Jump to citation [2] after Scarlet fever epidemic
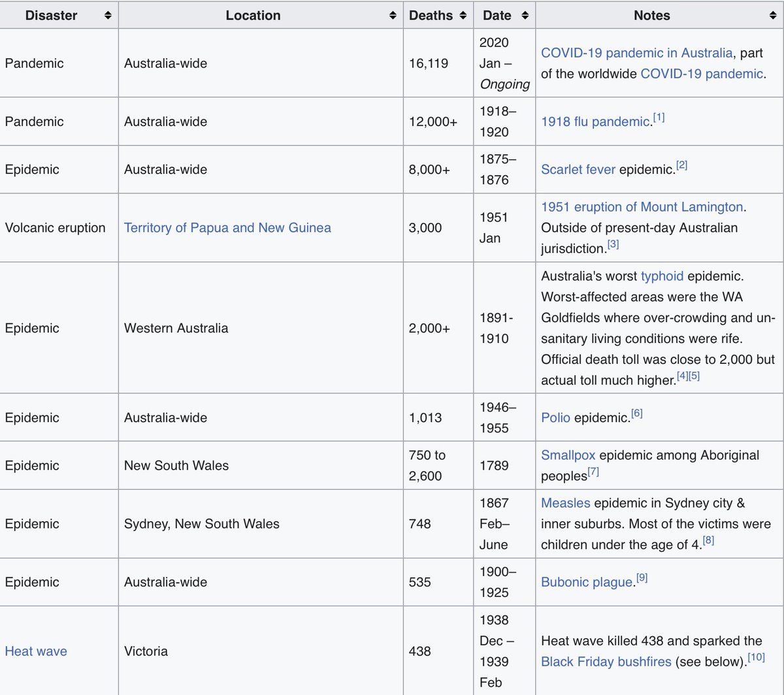This screenshot has width=784, height=695. pyautogui.click(x=681, y=165)
